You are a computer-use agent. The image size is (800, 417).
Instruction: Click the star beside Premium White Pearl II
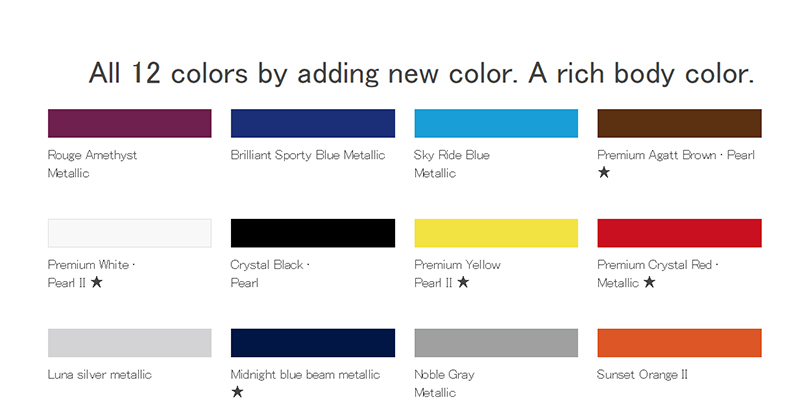click(97, 283)
